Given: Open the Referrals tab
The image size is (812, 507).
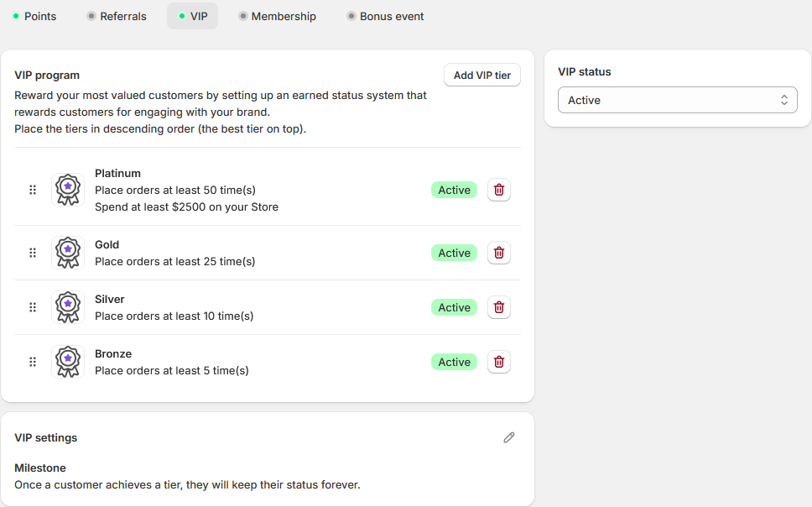Looking at the screenshot, I should pyautogui.click(x=117, y=16).
